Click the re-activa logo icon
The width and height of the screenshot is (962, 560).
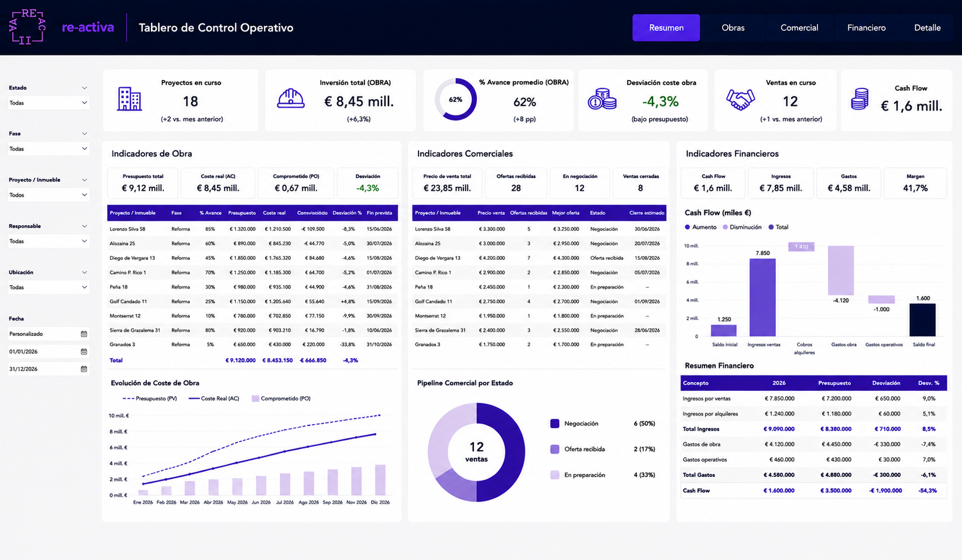(28, 27)
